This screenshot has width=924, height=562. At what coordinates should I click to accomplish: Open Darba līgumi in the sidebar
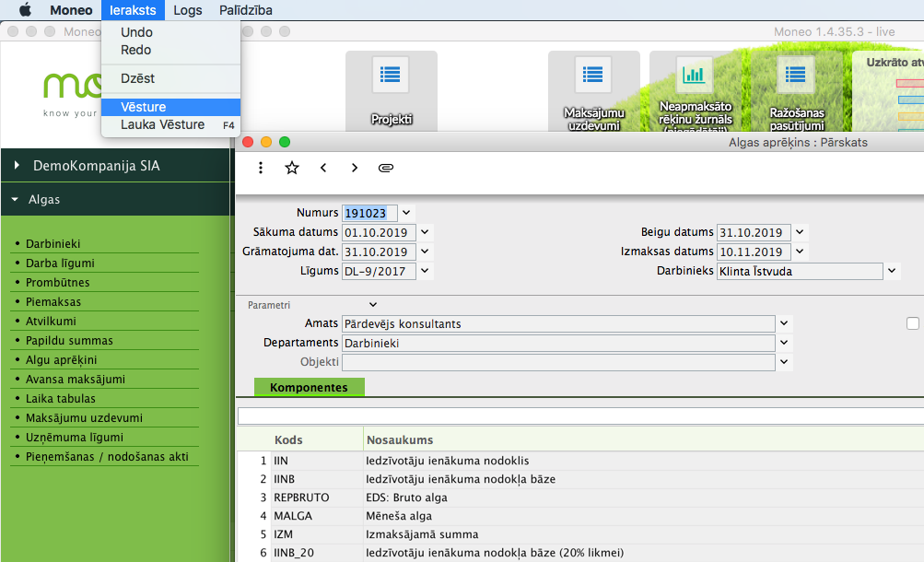click(60, 263)
